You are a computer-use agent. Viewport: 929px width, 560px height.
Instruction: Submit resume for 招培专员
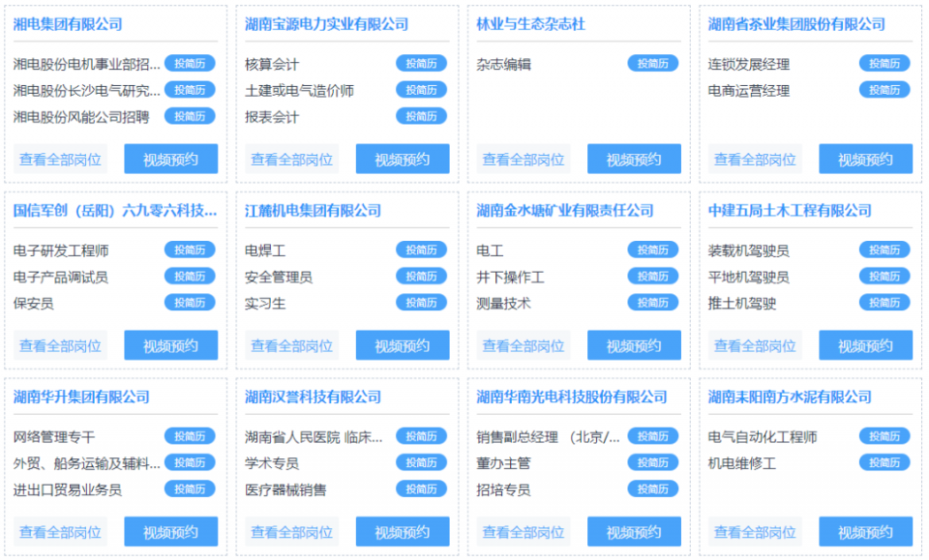tap(653, 489)
